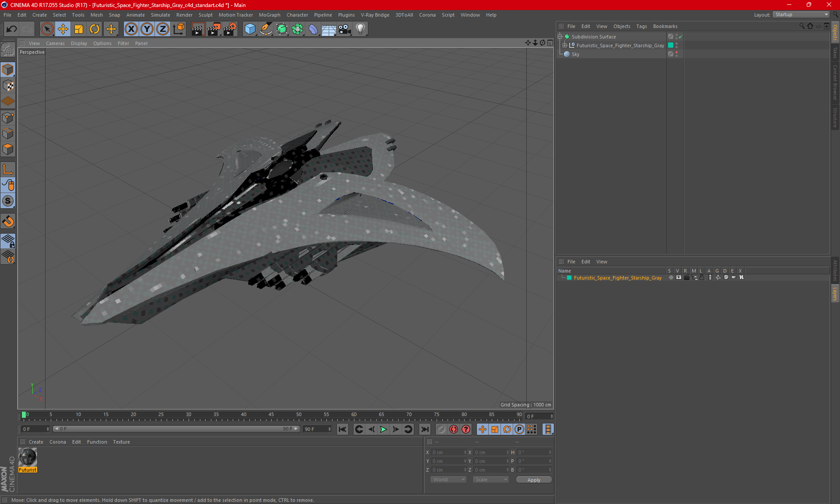Open the V-Ray Bridge menu
840x504 pixels.
[375, 15]
